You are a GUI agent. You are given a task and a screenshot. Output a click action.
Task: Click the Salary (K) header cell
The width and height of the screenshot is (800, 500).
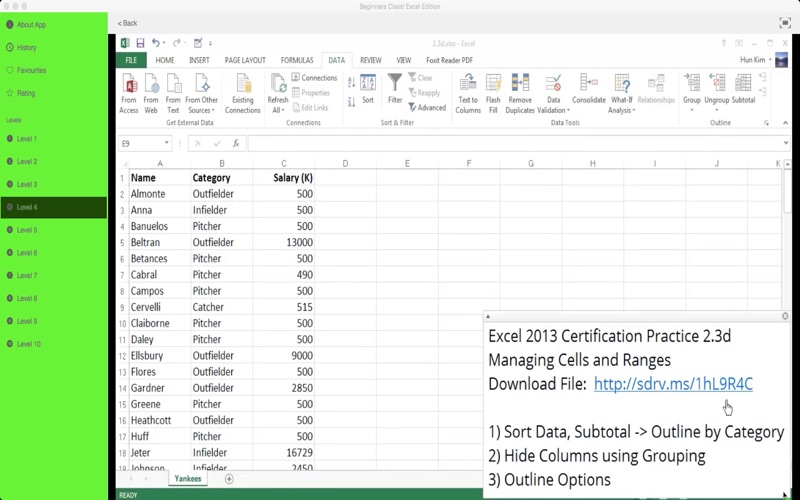(x=284, y=178)
